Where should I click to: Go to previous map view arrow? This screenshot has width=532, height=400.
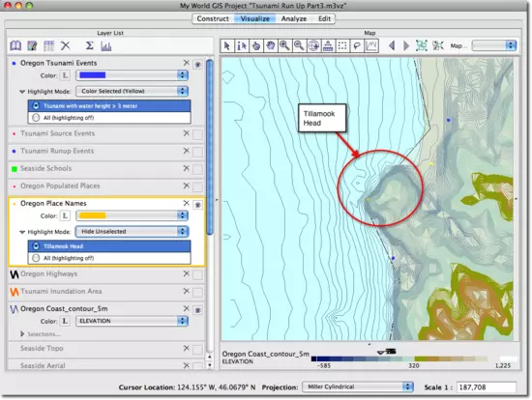coord(392,45)
